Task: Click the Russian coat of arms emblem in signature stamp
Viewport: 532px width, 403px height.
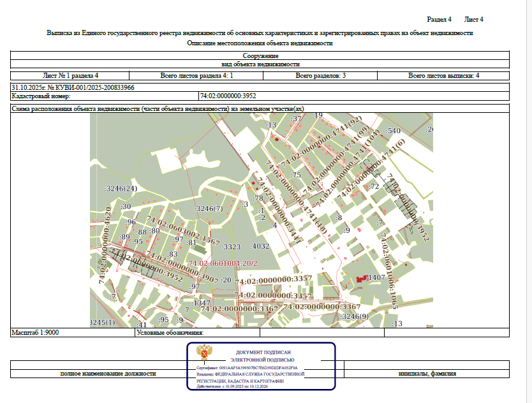Action: coord(204,353)
